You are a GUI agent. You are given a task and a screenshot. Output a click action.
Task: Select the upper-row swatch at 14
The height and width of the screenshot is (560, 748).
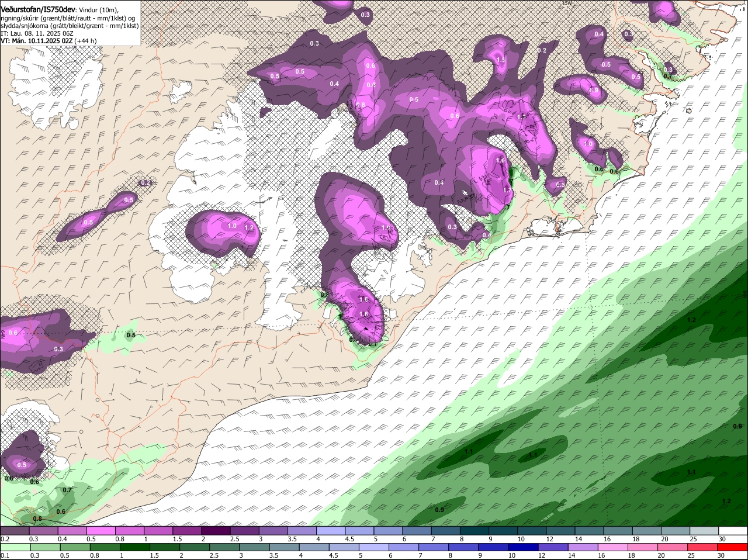coord(590,531)
